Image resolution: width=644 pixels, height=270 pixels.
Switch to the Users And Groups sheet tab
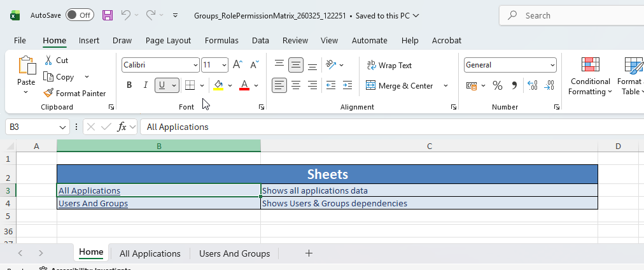point(234,253)
